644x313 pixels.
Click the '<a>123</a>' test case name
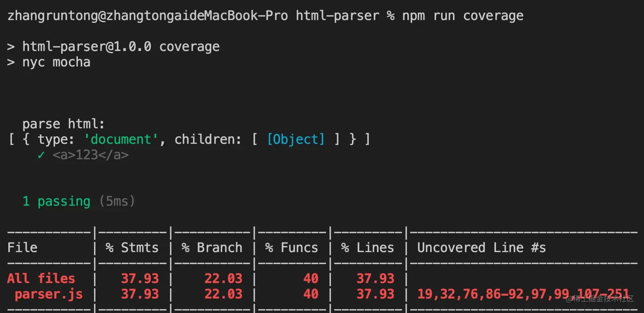pos(90,155)
